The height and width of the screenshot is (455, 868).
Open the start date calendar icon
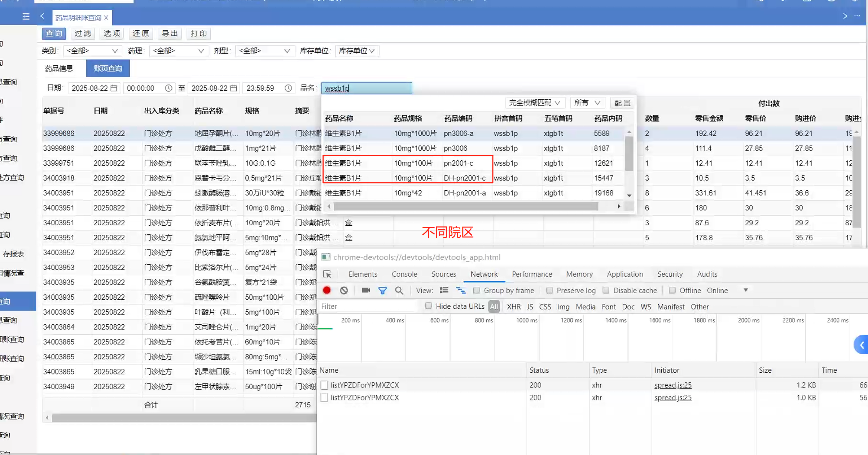click(x=114, y=88)
